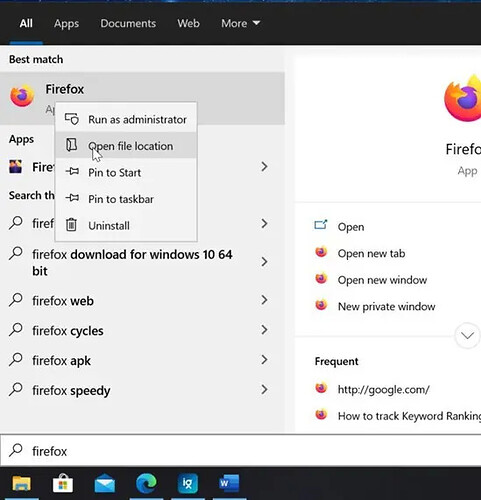The image size is (481, 500).
Task: Click the Firefox best match icon
Action: coord(22,96)
